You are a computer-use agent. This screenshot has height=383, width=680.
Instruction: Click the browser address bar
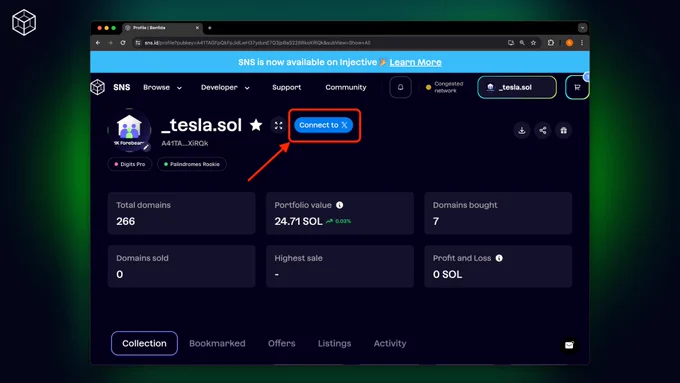pos(321,43)
